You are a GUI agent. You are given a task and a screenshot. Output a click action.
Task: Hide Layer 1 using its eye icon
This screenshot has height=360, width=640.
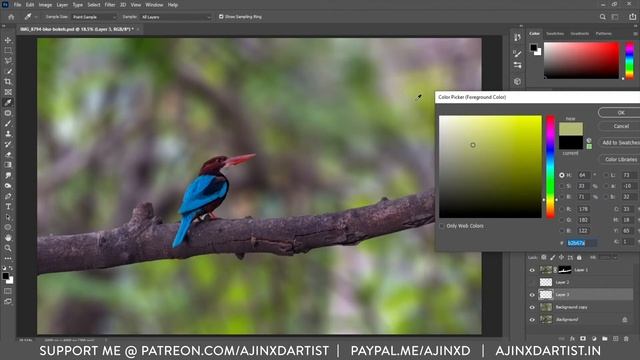pos(532,270)
